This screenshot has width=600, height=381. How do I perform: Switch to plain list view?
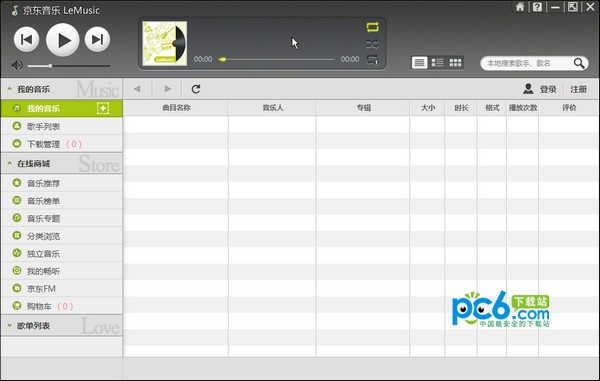click(419, 62)
